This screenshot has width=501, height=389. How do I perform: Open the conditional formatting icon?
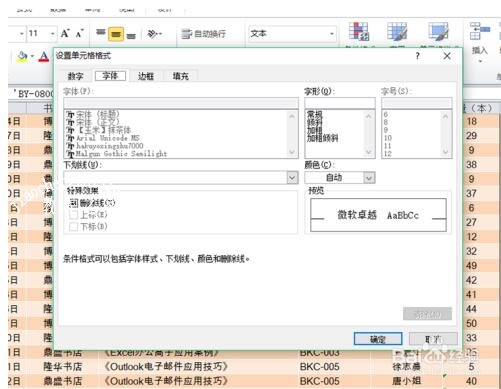click(x=359, y=32)
